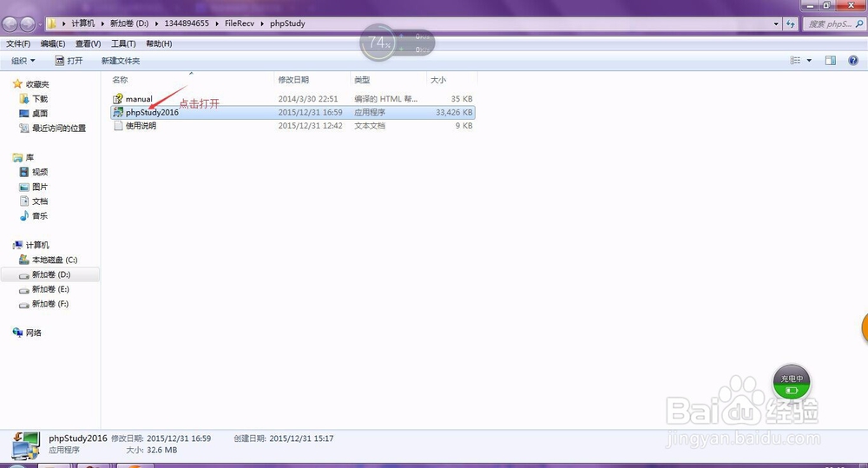This screenshot has height=468, width=868.
Task: Open the 编辑(E) menu
Action: [x=53, y=43]
